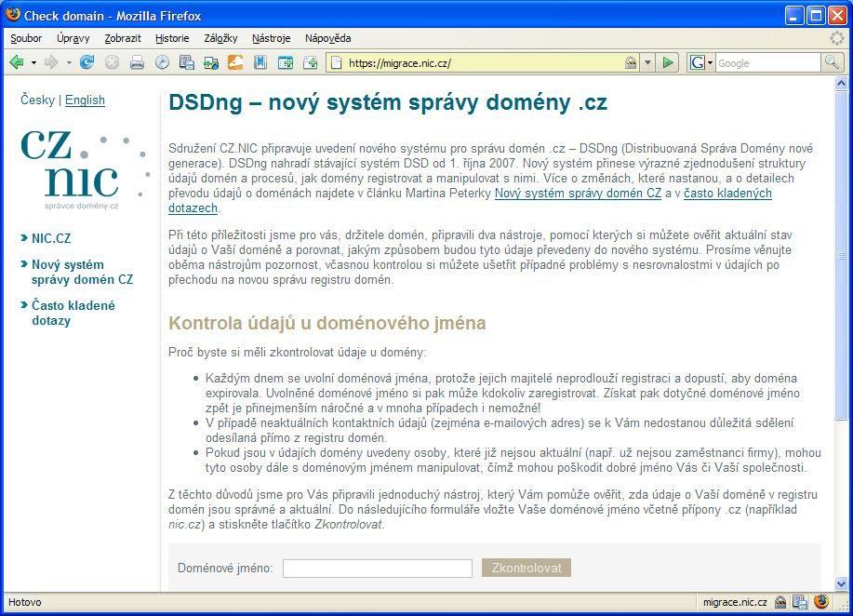The width and height of the screenshot is (853, 616).
Task: Open a new tab via plus icon
Action: coord(310,62)
